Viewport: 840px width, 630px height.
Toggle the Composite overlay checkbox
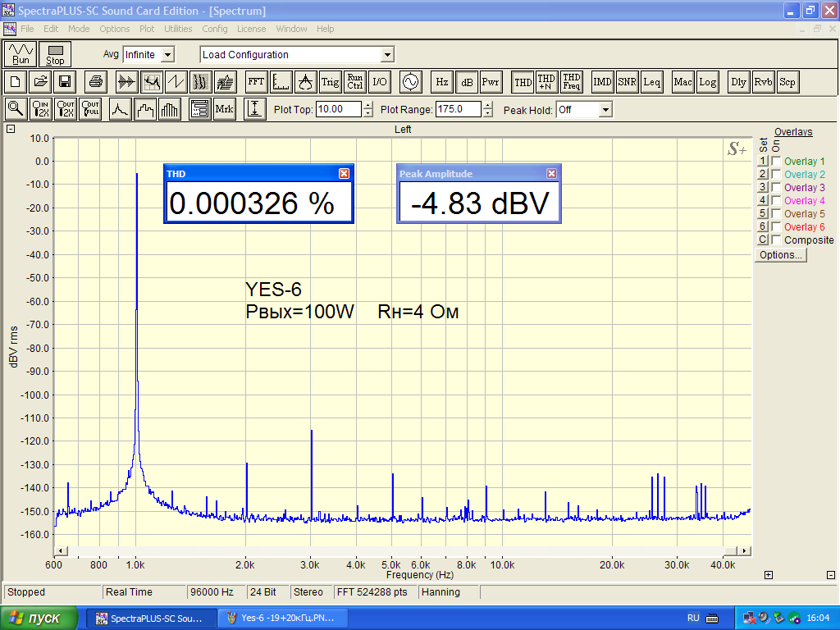[x=776, y=240]
